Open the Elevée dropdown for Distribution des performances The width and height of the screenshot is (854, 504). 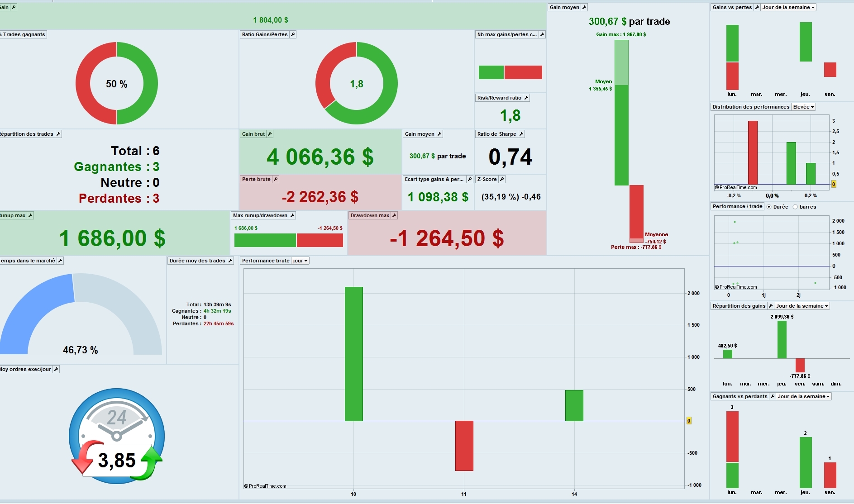[x=803, y=107]
